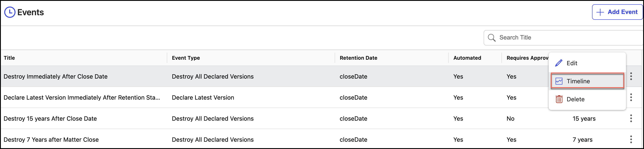Select Delete from the context menu
This screenshot has height=149, width=644.
pos(575,99)
